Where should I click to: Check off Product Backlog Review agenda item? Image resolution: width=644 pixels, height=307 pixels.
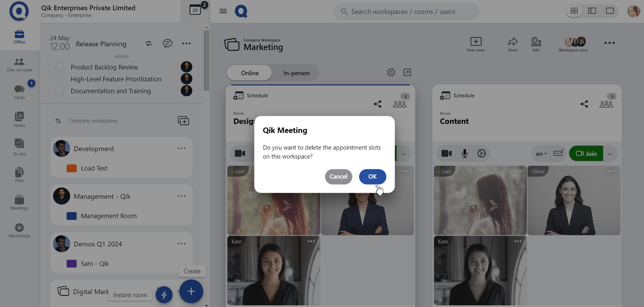coord(60,67)
